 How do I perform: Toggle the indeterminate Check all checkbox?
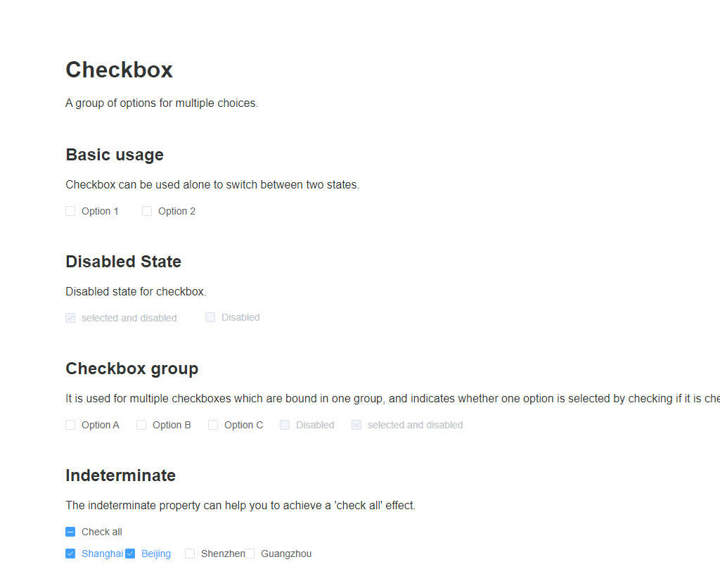pyautogui.click(x=70, y=532)
